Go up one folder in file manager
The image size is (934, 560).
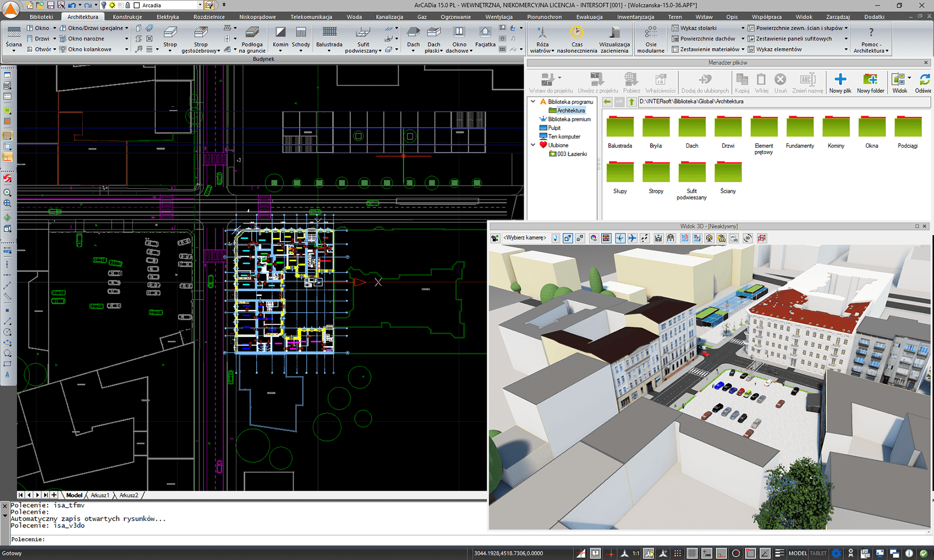(631, 102)
